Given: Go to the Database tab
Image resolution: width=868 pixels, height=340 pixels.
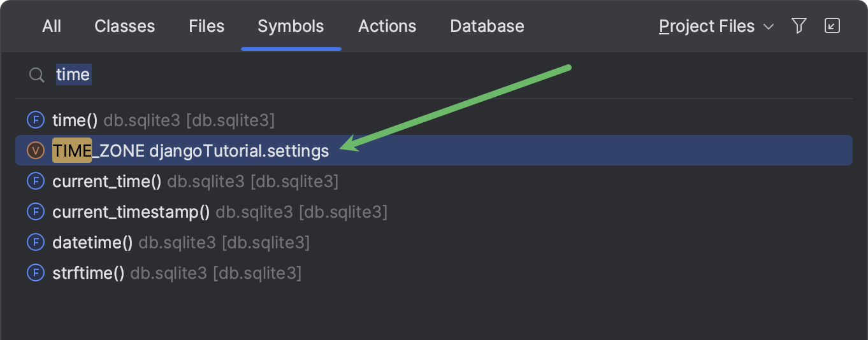Looking at the screenshot, I should [487, 26].
